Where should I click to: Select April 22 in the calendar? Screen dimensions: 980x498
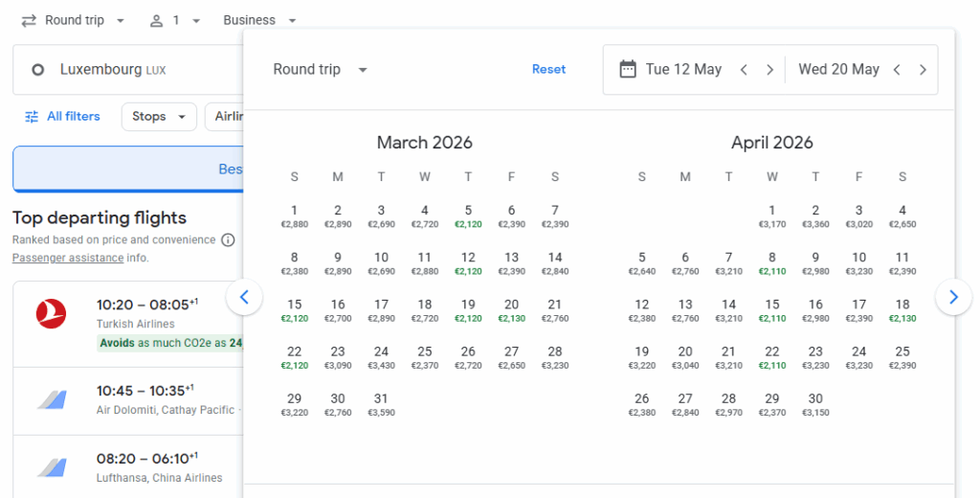pos(772,358)
